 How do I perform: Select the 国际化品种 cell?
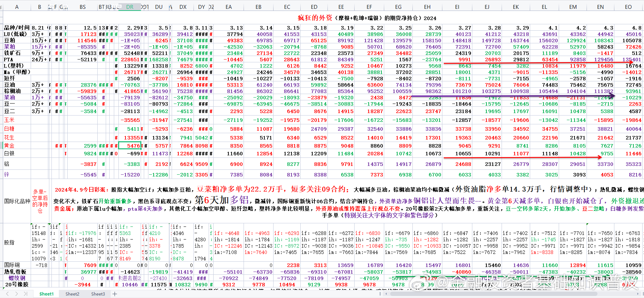[17, 201]
